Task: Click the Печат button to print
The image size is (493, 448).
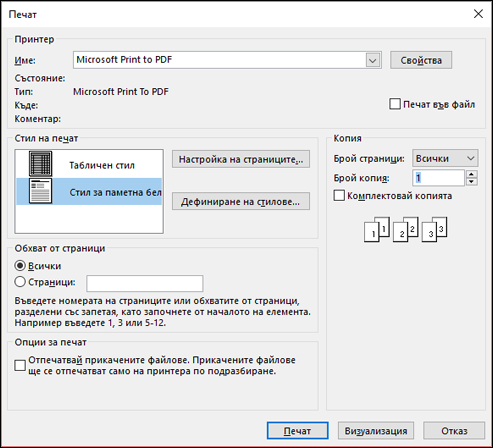Action: (297, 431)
